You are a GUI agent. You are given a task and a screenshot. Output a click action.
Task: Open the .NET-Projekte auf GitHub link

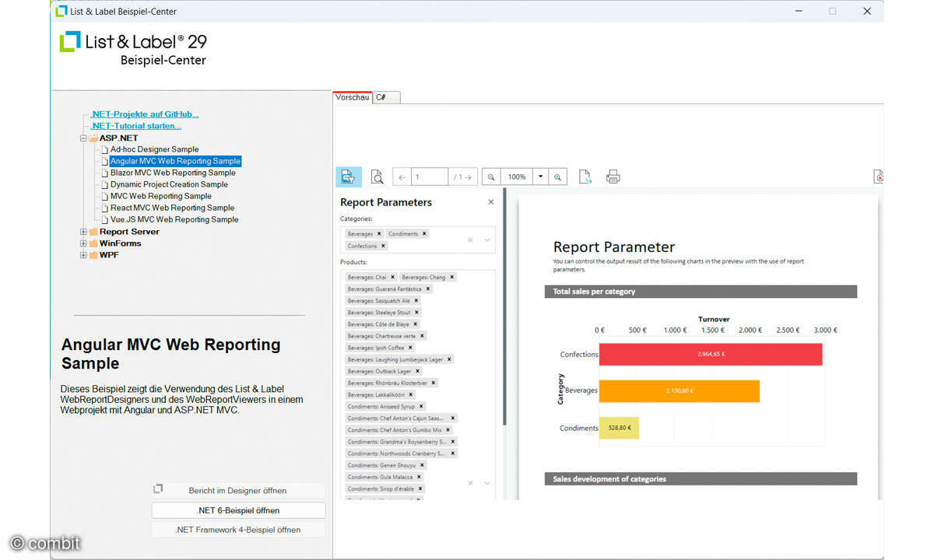point(145,114)
